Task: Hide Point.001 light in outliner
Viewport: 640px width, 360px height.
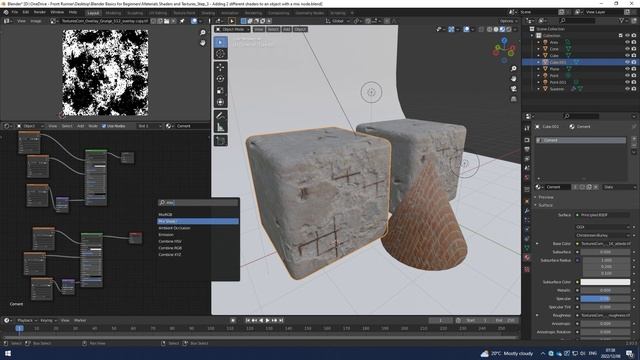Action: pos(627,82)
